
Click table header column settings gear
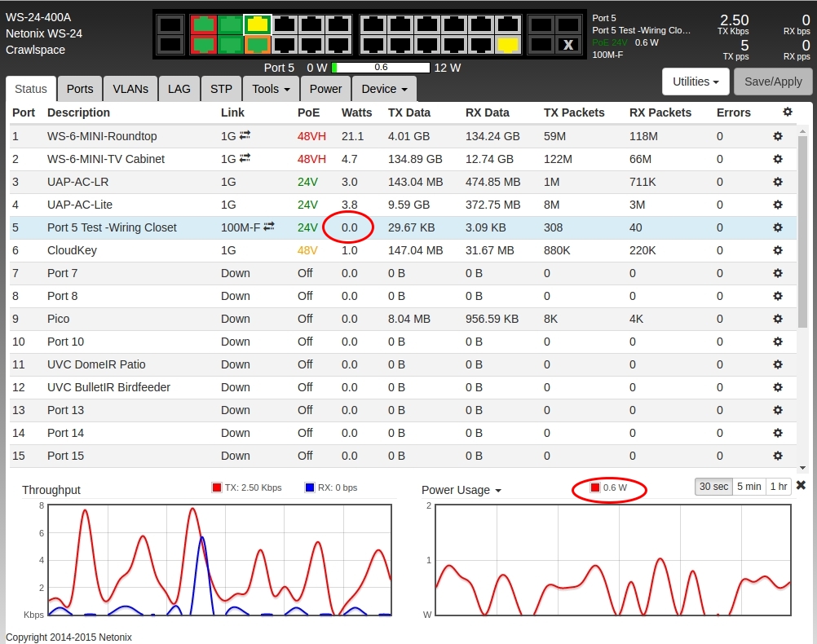click(788, 112)
